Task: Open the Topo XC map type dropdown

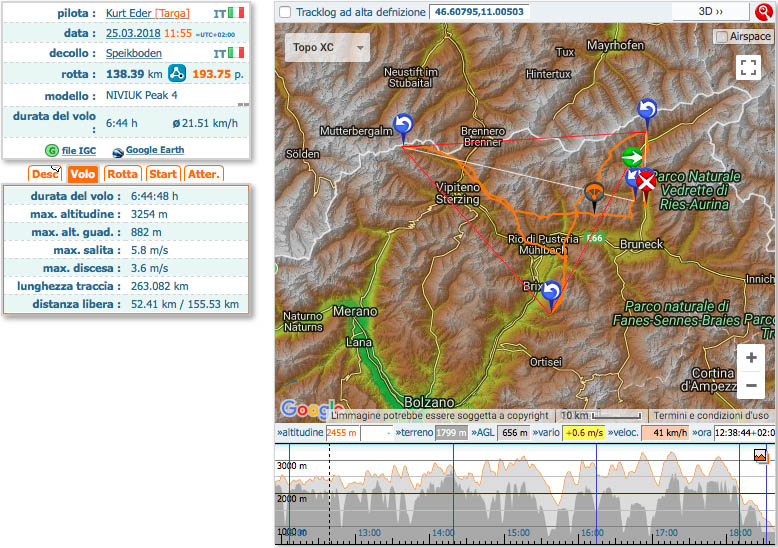Action: tap(327, 47)
